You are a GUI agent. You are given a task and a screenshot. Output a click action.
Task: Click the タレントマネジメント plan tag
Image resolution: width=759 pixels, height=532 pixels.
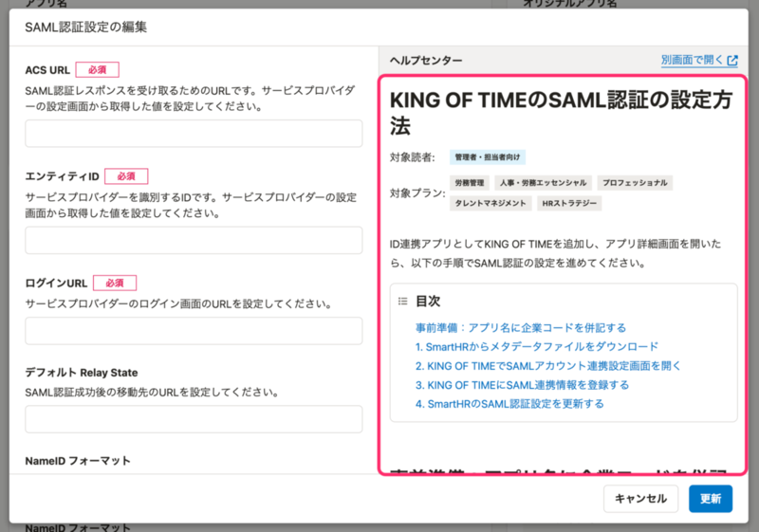pyautogui.click(x=491, y=203)
